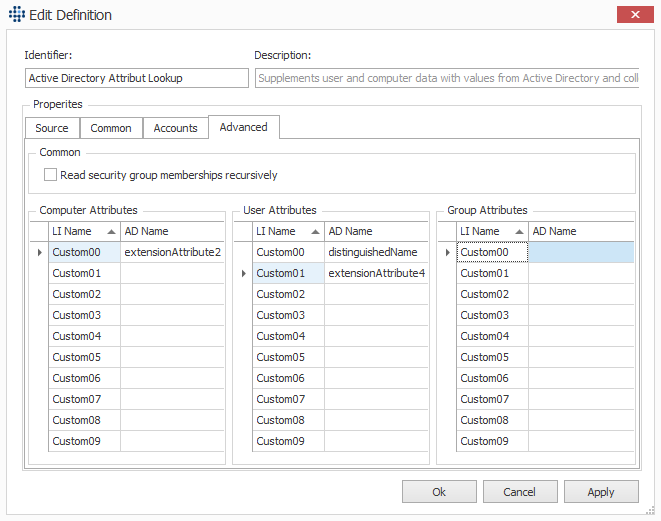Select Custom00 in Computer Attributes

click(84, 252)
